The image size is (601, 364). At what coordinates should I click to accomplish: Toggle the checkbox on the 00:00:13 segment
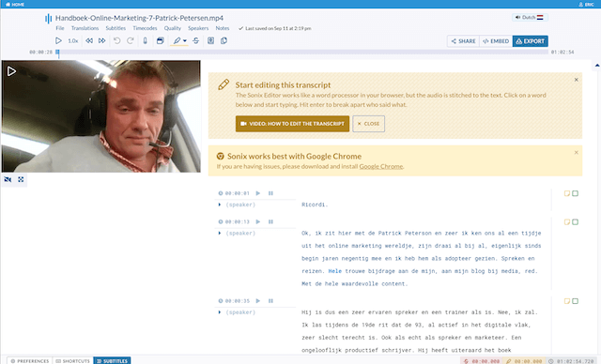pyautogui.click(x=576, y=221)
